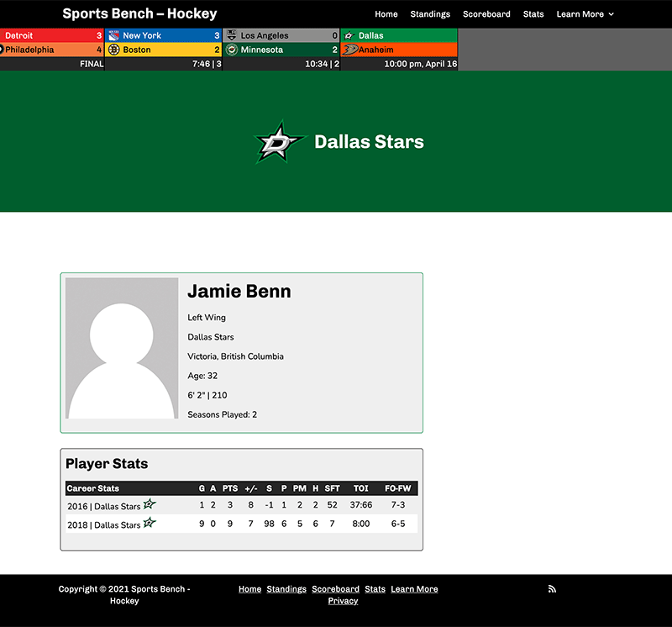Open the RSS feed icon in the footer
The width and height of the screenshot is (672, 627).
[552, 589]
